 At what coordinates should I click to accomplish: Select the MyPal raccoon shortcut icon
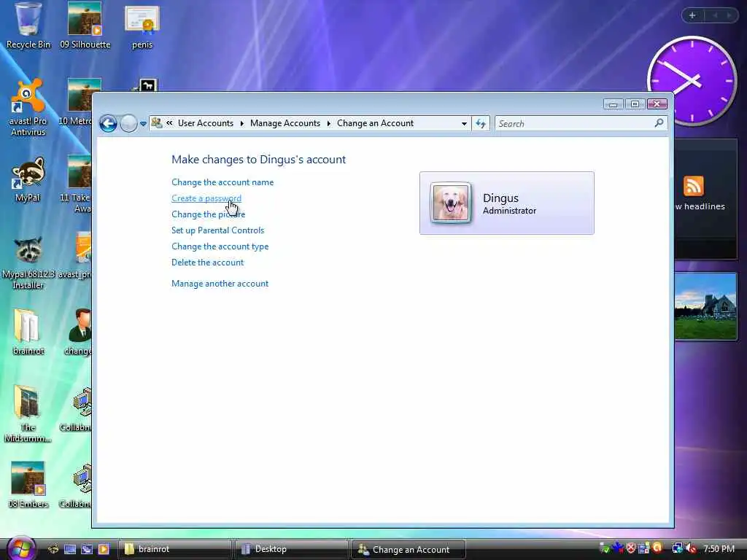[x=28, y=179]
